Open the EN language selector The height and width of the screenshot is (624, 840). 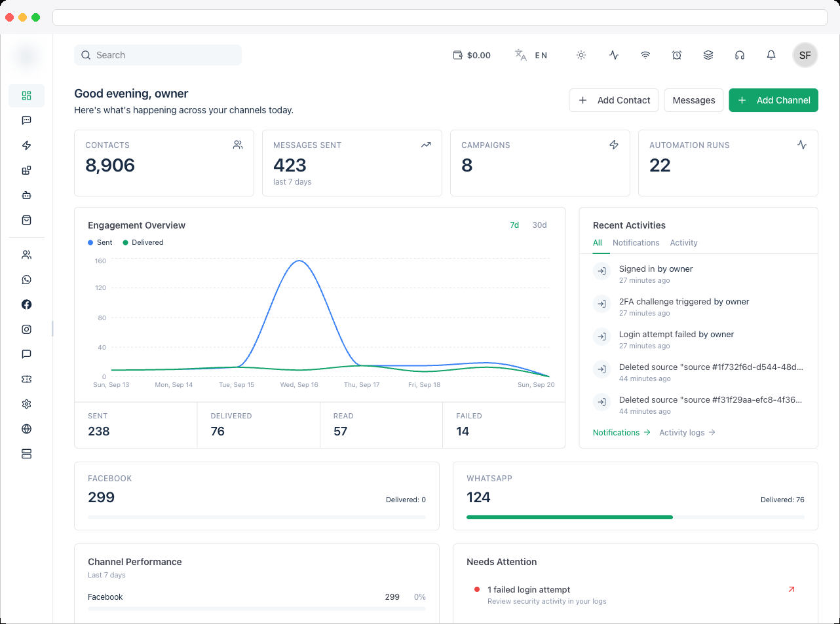(x=531, y=55)
